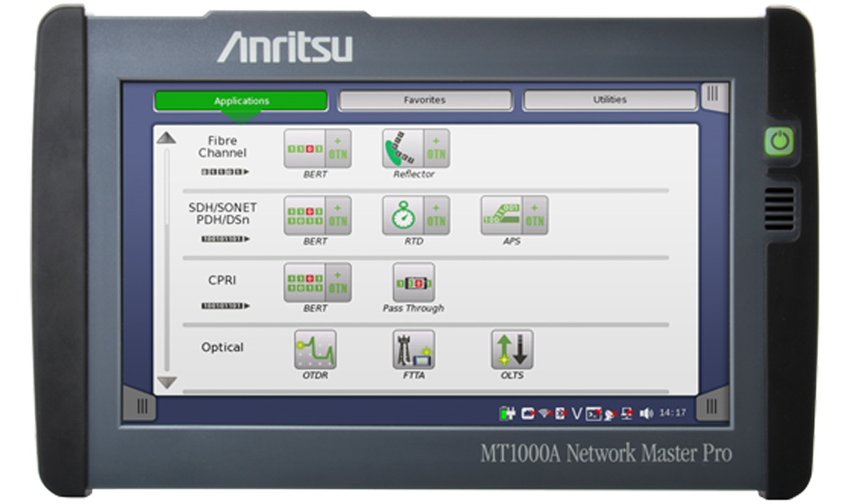Image resolution: width=851 pixels, height=504 pixels.
Task: Click the satellite GPS status icon
Action: [x=611, y=415]
